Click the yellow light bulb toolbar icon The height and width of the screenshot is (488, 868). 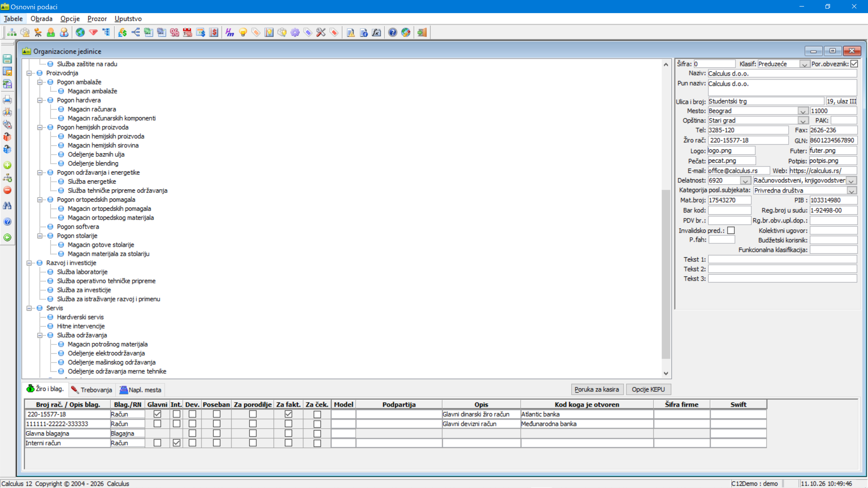(243, 32)
